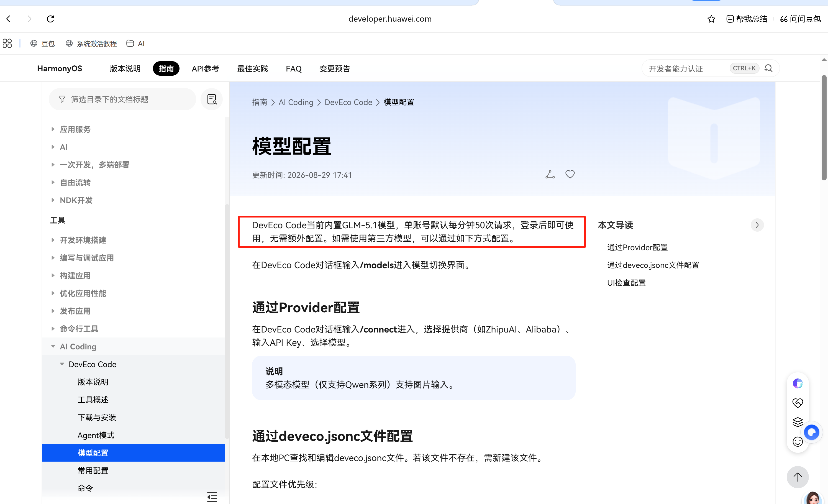This screenshot has width=828, height=504.
Task: Click the back-to-top arrow button
Action: pos(798,477)
